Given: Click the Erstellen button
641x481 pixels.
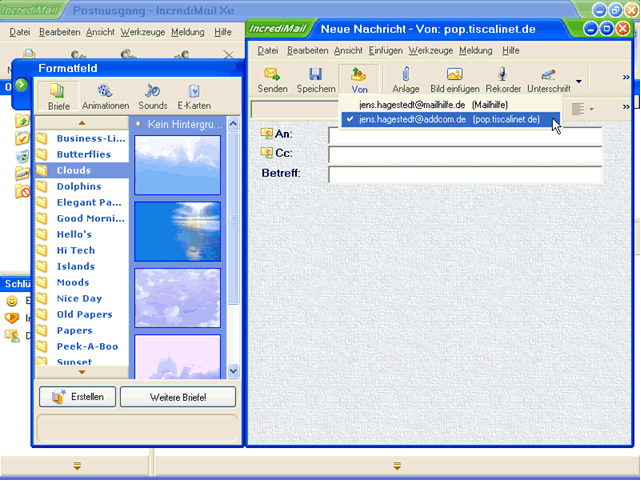Looking at the screenshot, I should point(77,397).
